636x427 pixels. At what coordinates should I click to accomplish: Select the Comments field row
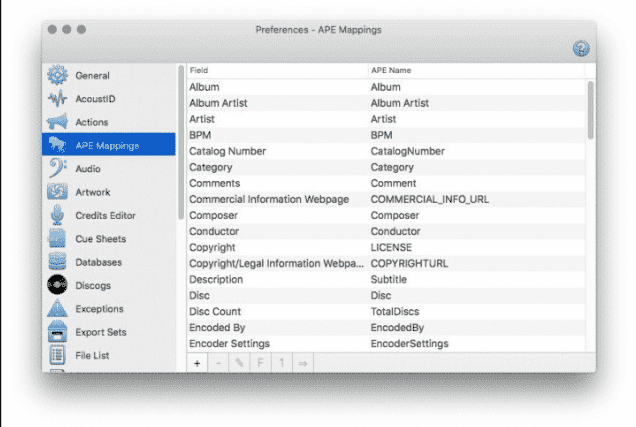point(386,183)
